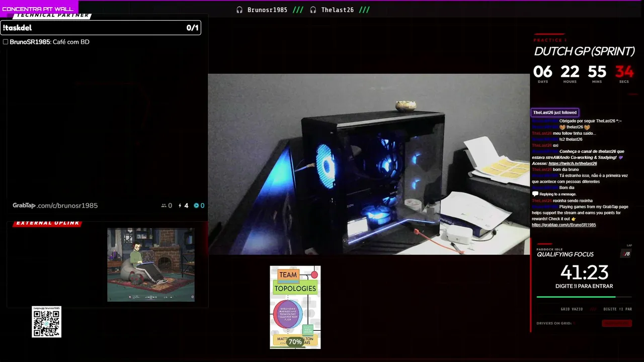644x362 pixels.
Task: Click the Drivers on Grid label
Action: [x=554, y=323]
